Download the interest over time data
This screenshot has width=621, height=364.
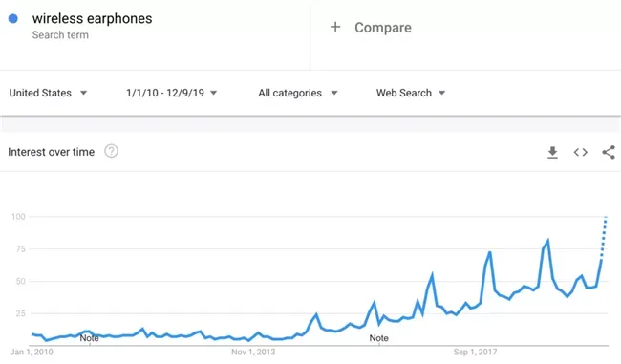point(552,152)
